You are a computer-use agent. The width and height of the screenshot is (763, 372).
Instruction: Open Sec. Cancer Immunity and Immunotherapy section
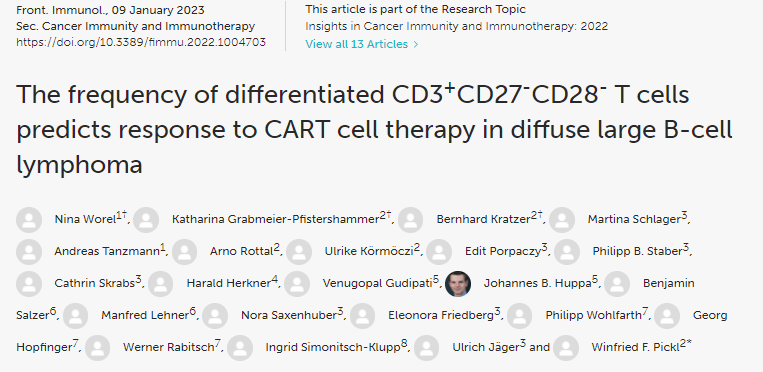click(x=135, y=26)
